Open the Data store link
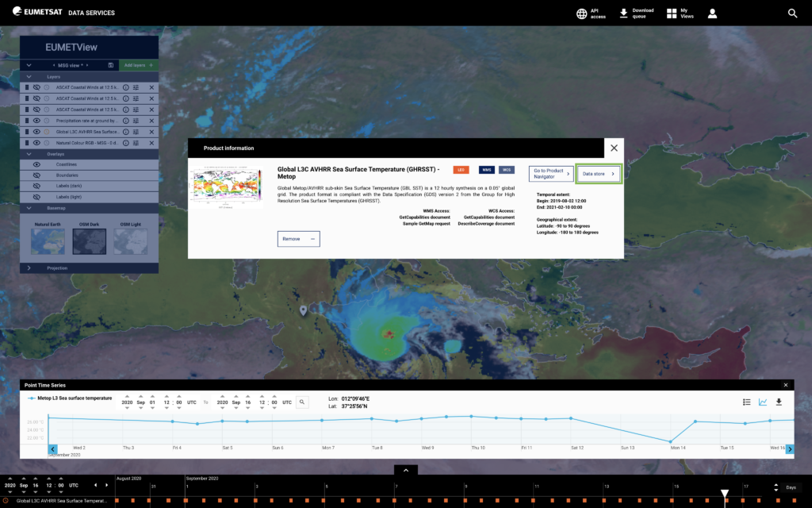 (x=598, y=174)
